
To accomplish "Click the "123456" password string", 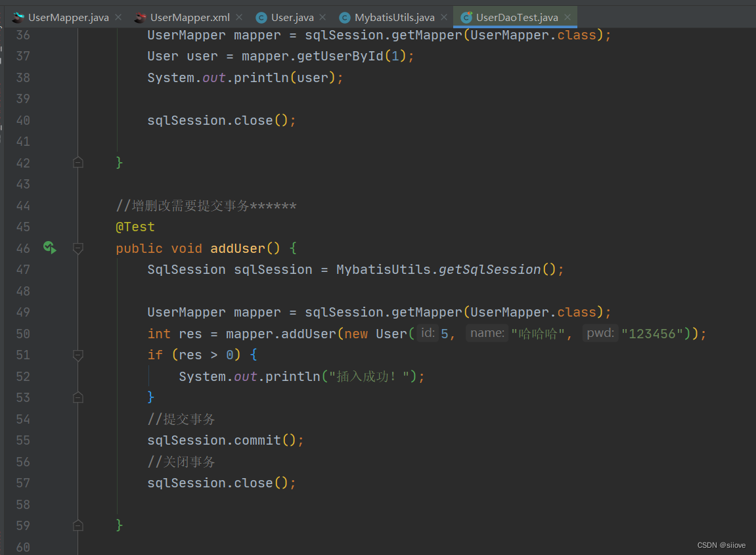I will tap(652, 334).
